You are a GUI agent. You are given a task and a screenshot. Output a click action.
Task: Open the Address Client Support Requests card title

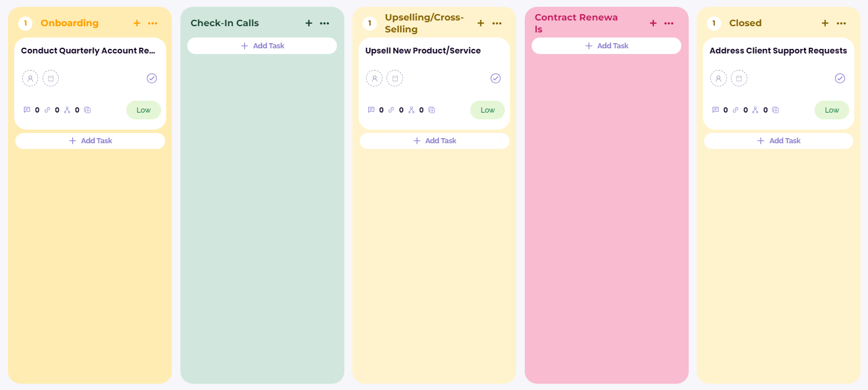778,51
